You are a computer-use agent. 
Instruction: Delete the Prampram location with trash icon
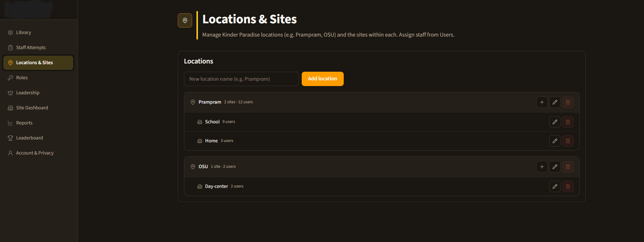pyautogui.click(x=568, y=102)
